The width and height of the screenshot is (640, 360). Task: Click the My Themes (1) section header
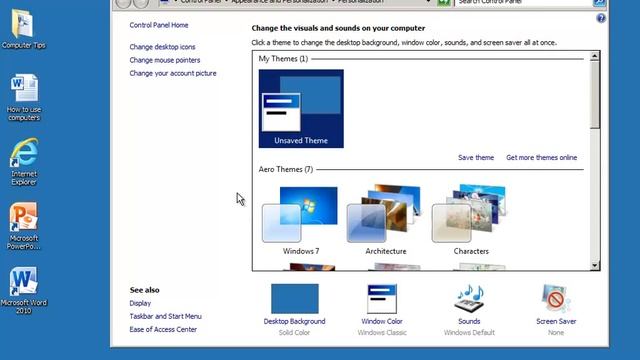[x=283, y=59]
